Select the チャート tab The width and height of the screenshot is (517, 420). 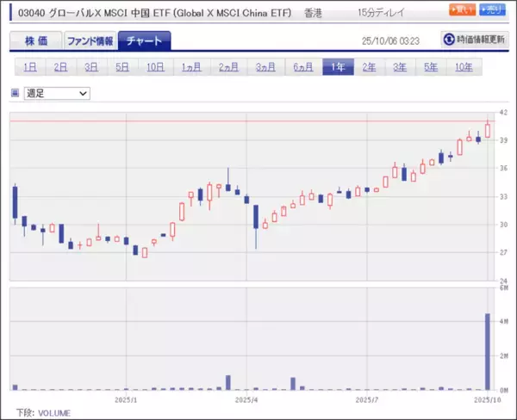click(x=144, y=40)
